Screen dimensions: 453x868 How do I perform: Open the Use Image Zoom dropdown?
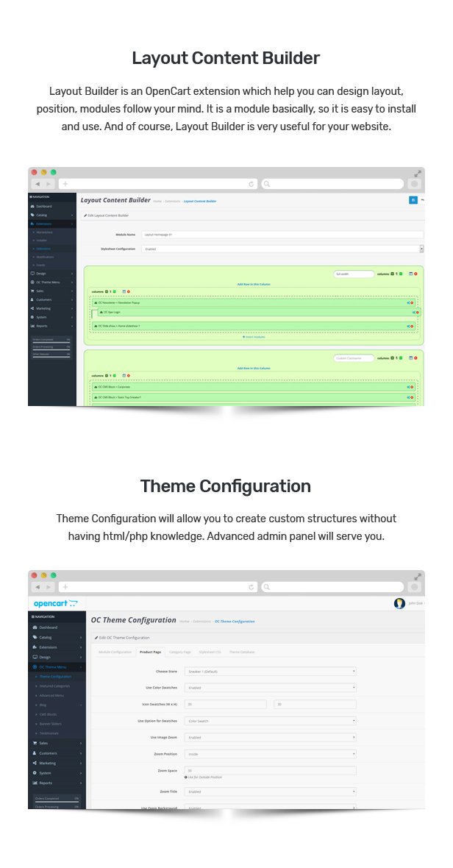point(270,737)
